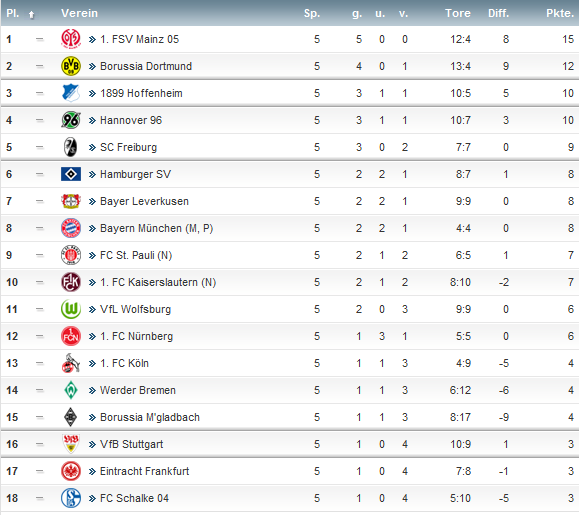This screenshot has width=579, height=515.
Task: Click the Hannover 96 club crest
Action: tap(71, 120)
